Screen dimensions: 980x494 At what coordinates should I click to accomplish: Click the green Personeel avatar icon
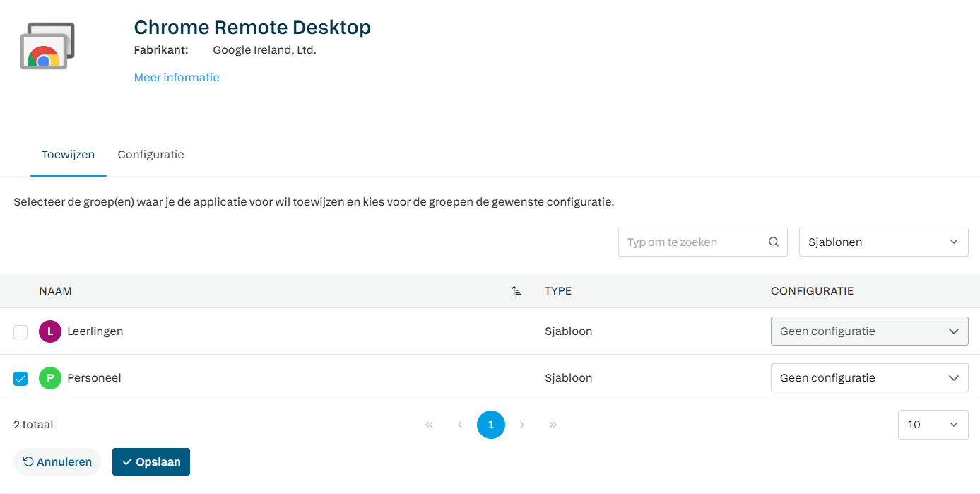50,378
